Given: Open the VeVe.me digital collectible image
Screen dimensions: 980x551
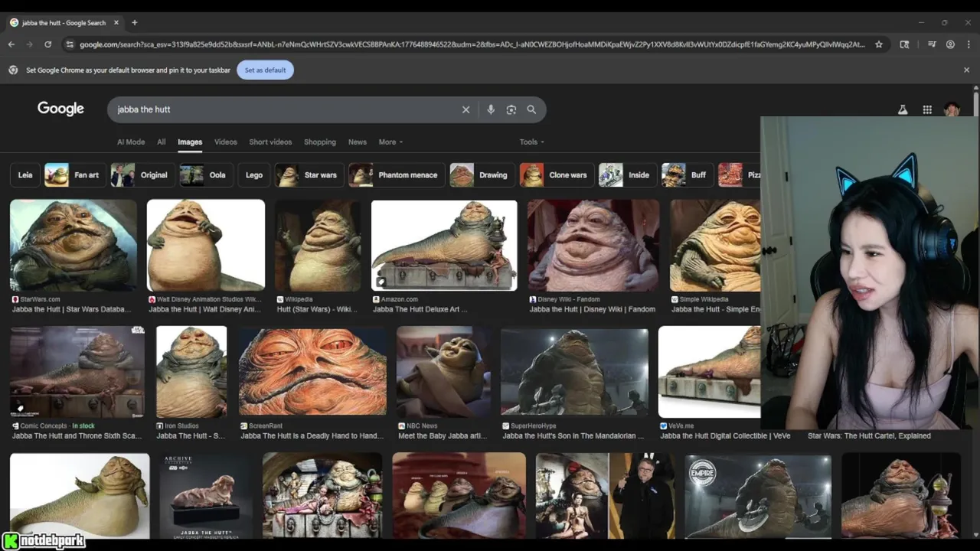Looking at the screenshot, I should pyautogui.click(x=709, y=371).
